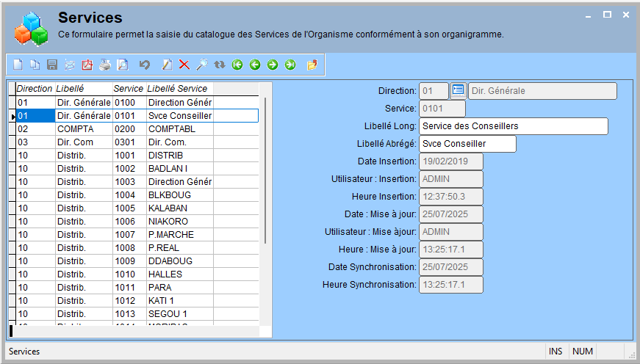Click the grid's vertical scrollbar
This screenshot has height=364, width=640.
coord(265,170)
